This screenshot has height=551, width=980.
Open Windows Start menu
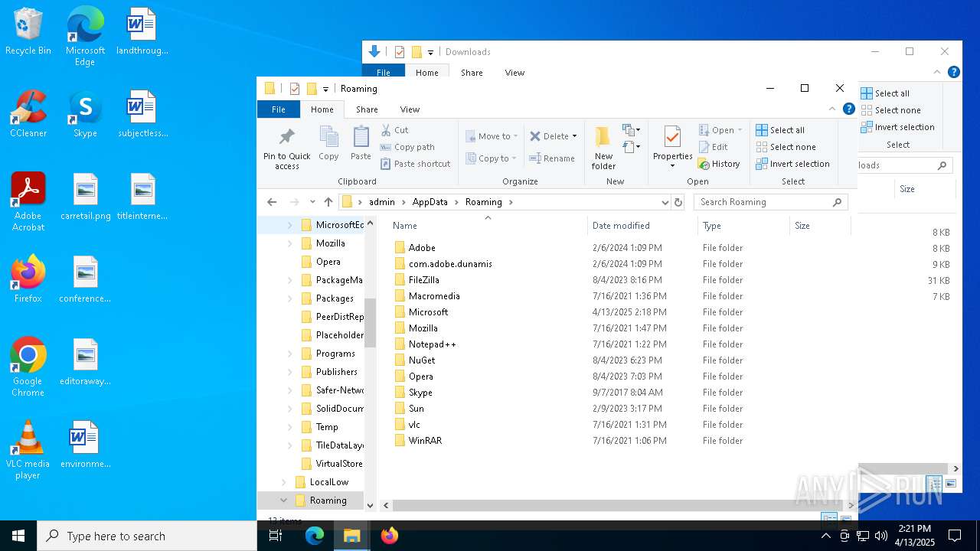click(x=18, y=536)
